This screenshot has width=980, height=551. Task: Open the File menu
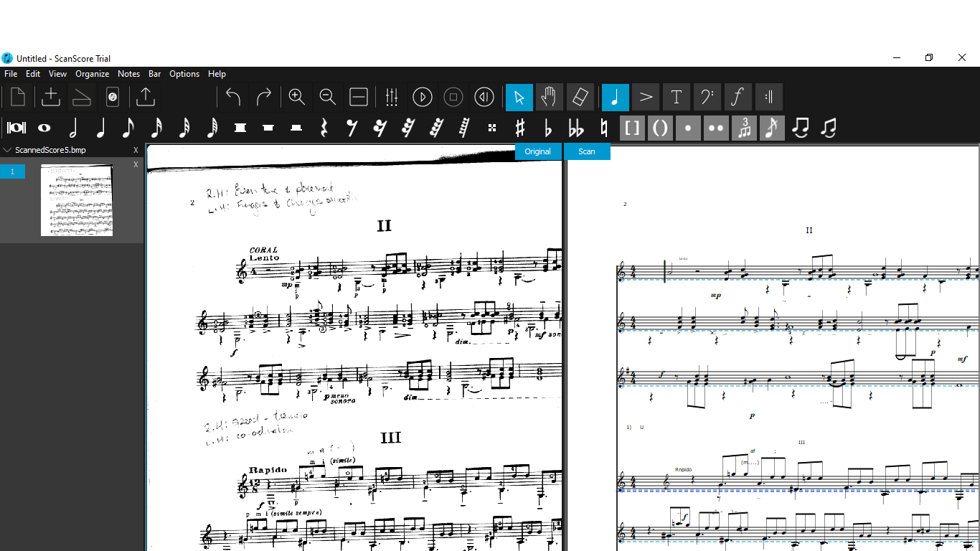tap(11, 74)
